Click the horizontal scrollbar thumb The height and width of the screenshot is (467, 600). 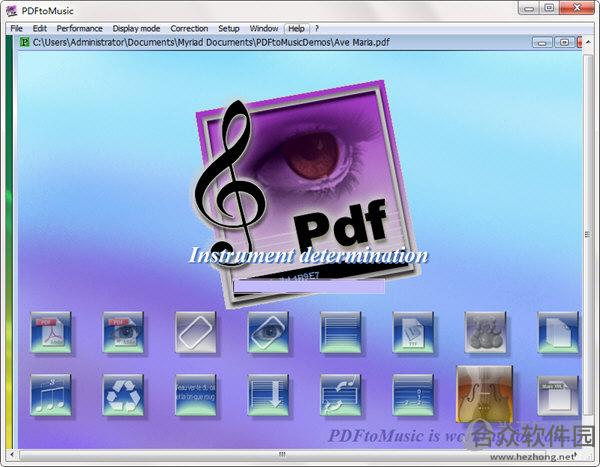[x=282, y=455]
